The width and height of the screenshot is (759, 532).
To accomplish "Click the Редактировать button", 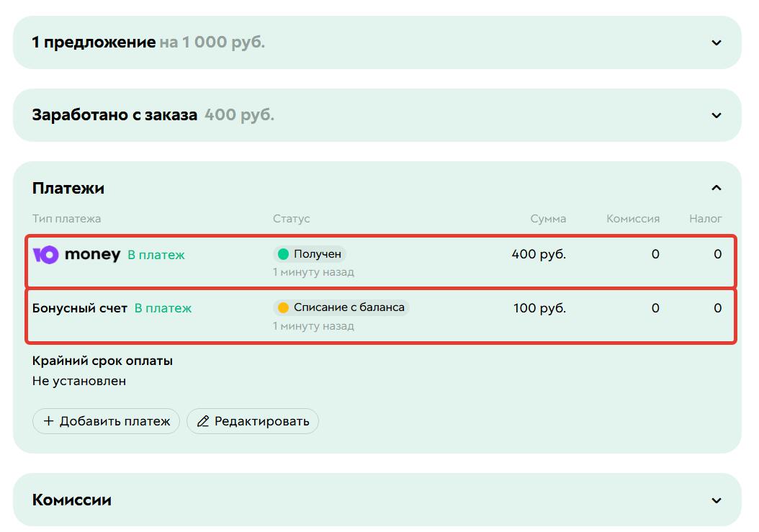I will [253, 421].
